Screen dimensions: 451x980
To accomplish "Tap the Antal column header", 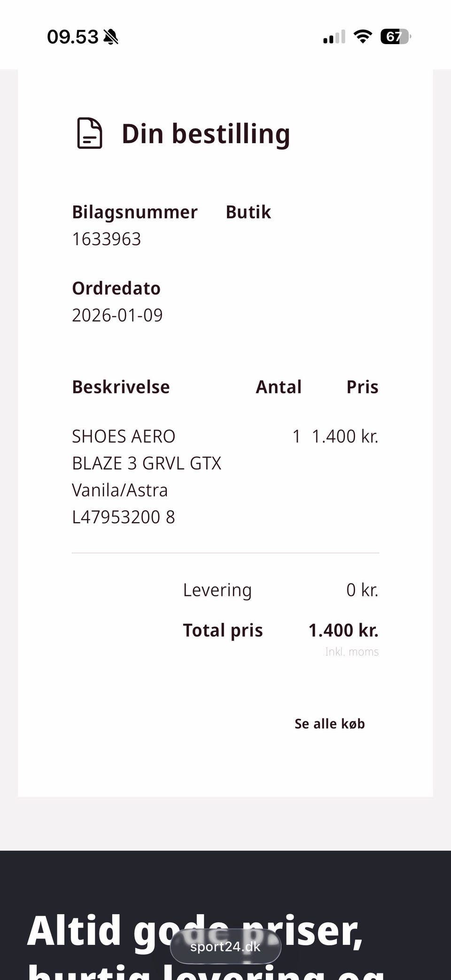I will point(278,387).
